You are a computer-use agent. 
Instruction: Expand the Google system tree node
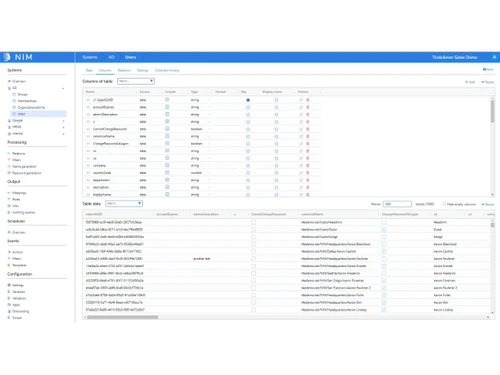pos(63,121)
